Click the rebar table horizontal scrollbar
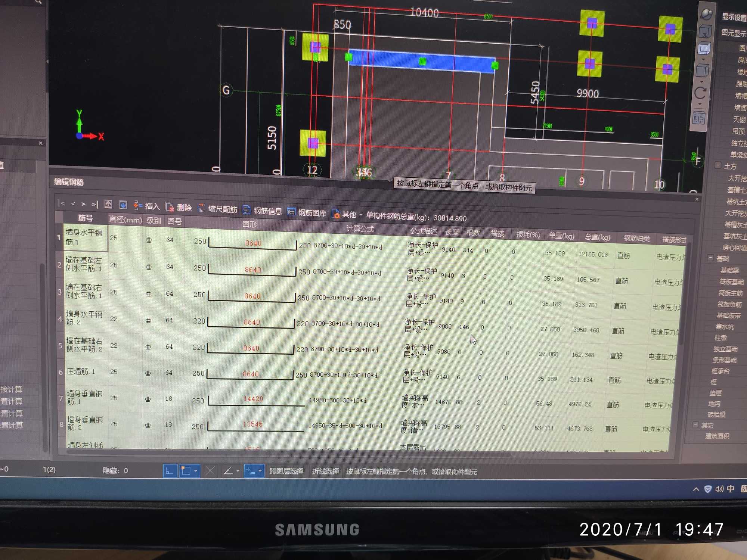Image resolution: width=747 pixels, height=560 pixels. click(x=288, y=452)
